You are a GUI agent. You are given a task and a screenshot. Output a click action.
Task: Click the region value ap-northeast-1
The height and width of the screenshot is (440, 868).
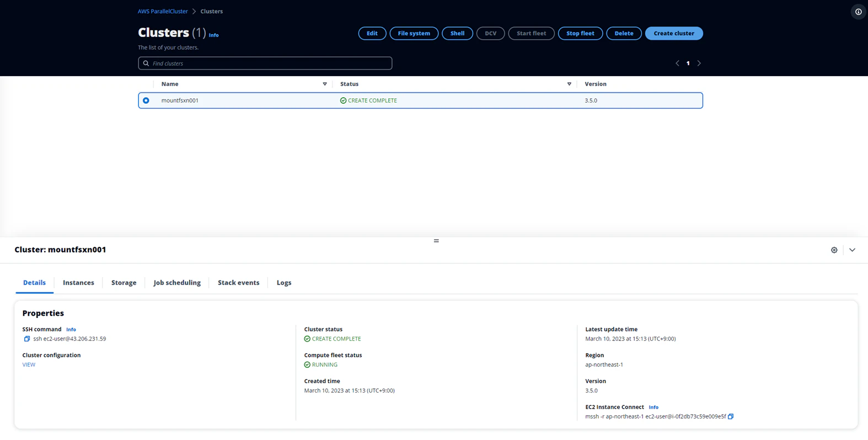pos(604,365)
